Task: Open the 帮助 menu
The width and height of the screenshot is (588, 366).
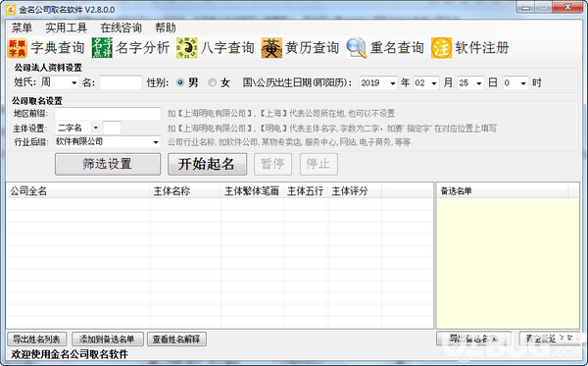Action: click(x=166, y=27)
